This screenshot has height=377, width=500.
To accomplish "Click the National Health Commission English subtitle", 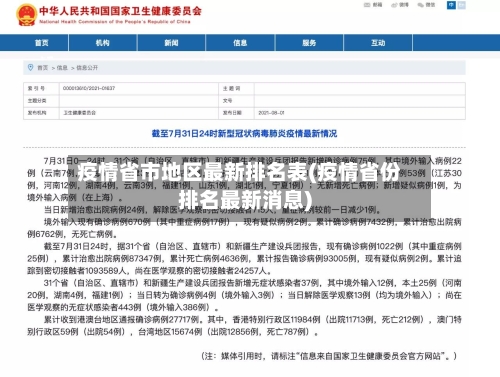I will pyautogui.click(x=115, y=22).
